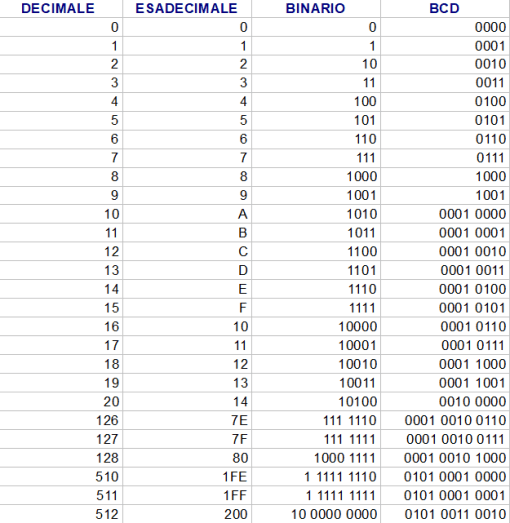Select the DECIMALE column header
510x523 pixels.
[x=61, y=8]
